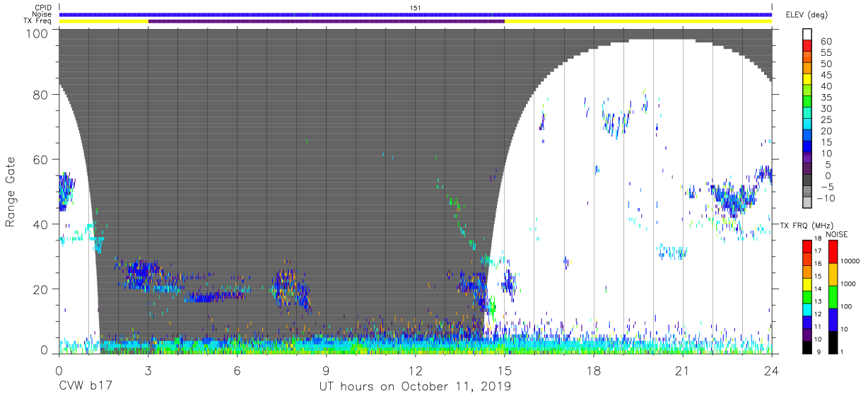Viewport: 868px width, 401px height.
Task: Click the 24 tick on UT hours axis
Action: tap(772, 370)
